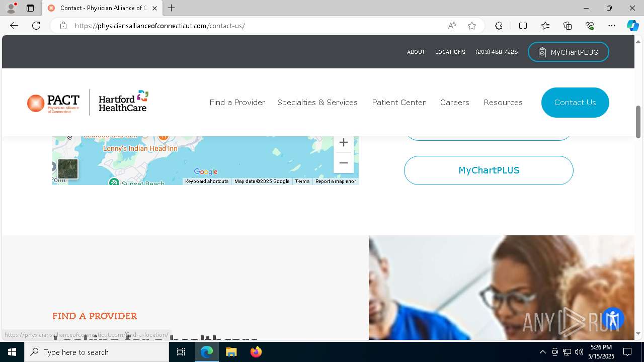Open File Explorer from the taskbar

point(231,352)
